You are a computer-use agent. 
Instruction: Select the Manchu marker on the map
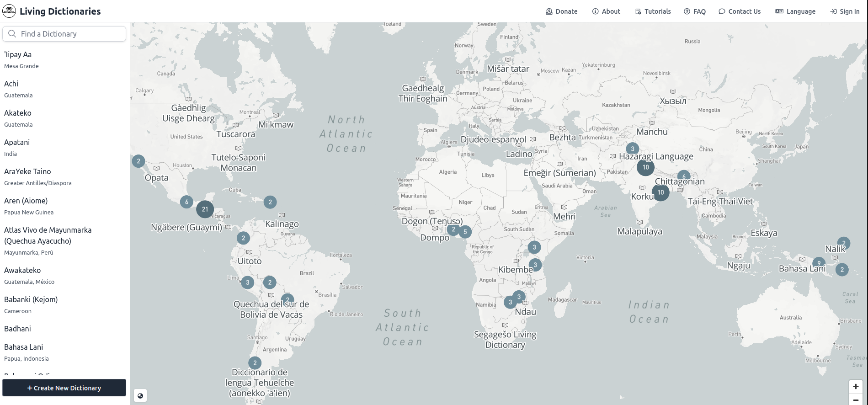[652, 123]
